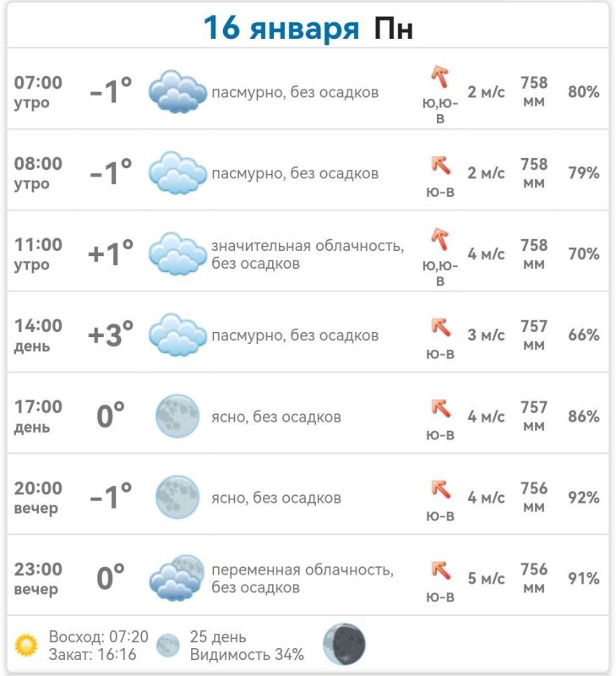616x676 pixels.
Task: Click the dark overcast cloud icon at 07:00
Action: tap(177, 92)
